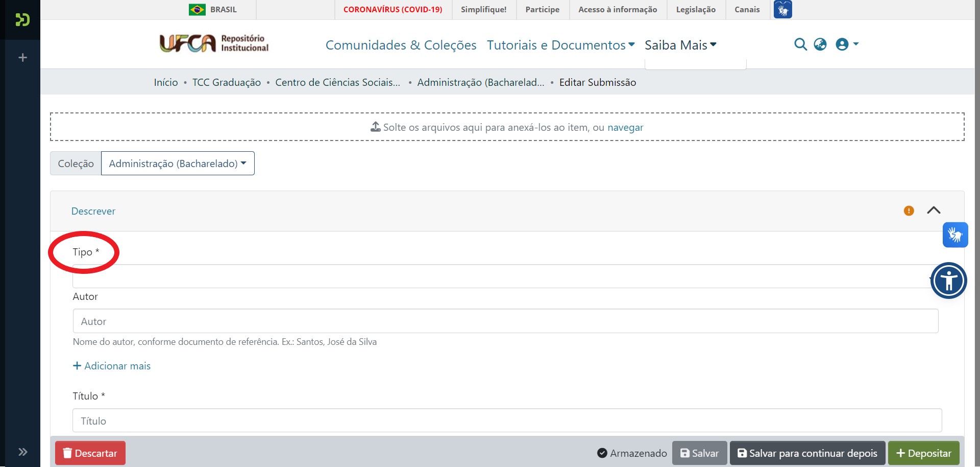
Task: Open the Saiba Mais dropdown
Action: pyautogui.click(x=681, y=45)
